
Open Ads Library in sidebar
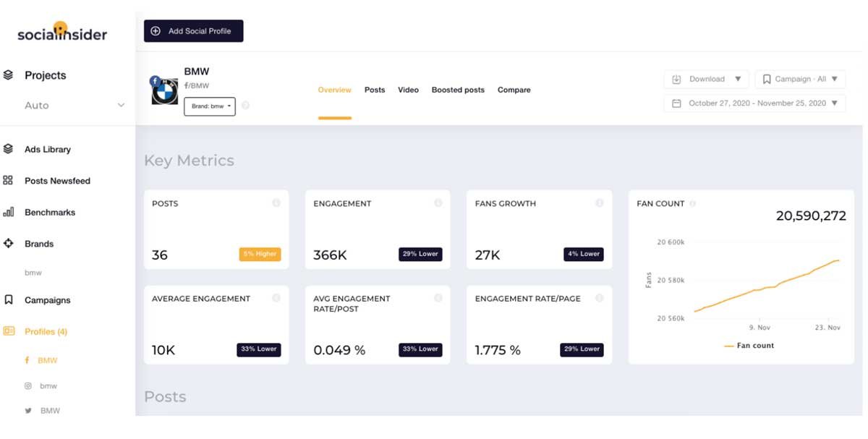pyautogui.click(x=48, y=149)
